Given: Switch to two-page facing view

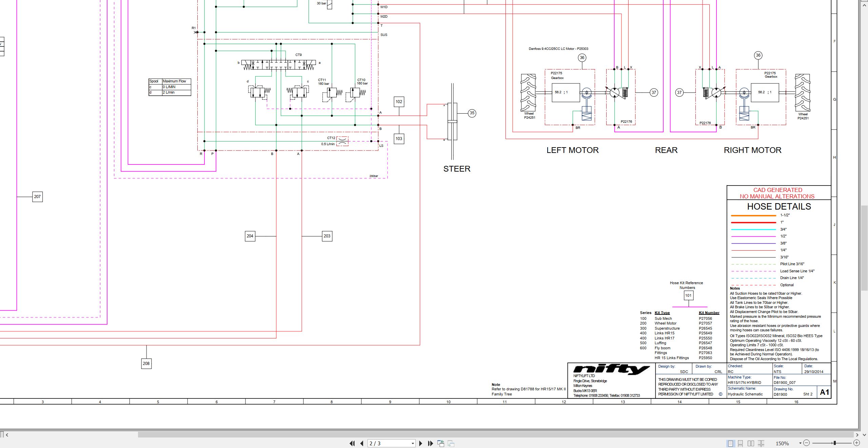Looking at the screenshot, I should click(751, 443).
